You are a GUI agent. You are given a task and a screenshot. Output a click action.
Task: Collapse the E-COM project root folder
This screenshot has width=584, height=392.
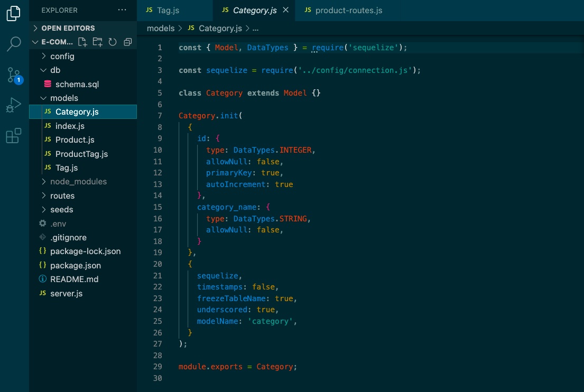click(35, 42)
